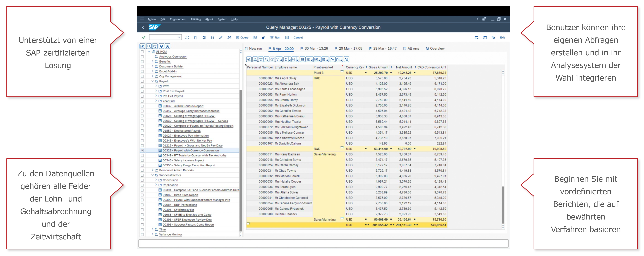Click the back arrow next to SAP logo

pos(143,27)
